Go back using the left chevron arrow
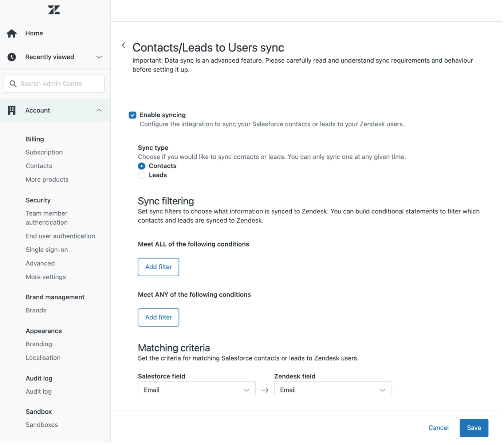Image resolution: width=504 pixels, height=445 pixels. [124, 46]
